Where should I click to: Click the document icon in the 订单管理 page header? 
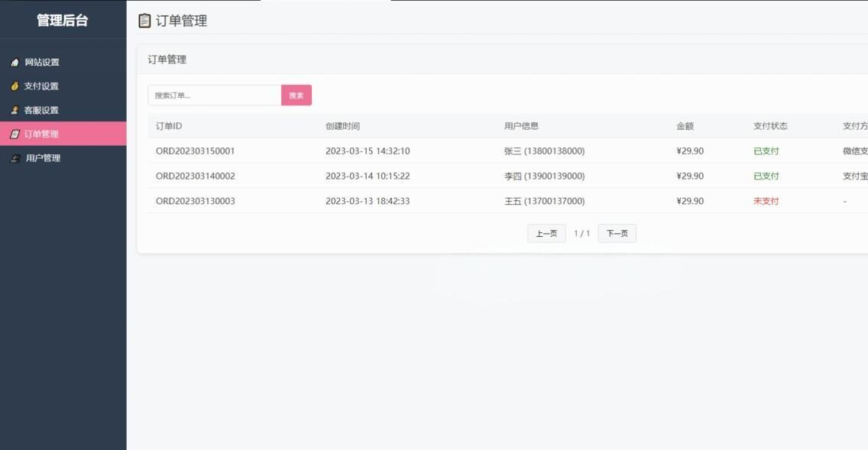pos(144,21)
